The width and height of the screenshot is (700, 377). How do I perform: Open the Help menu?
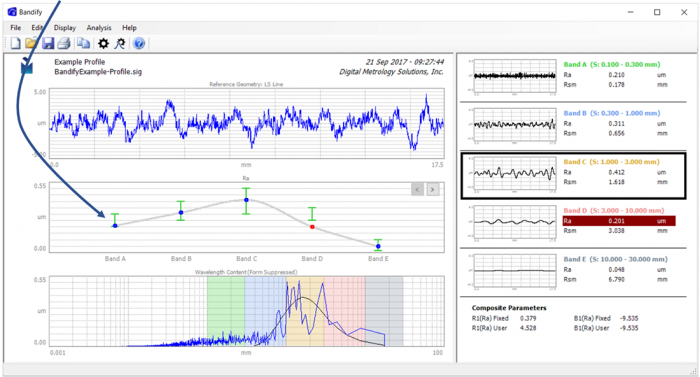pos(129,28)
